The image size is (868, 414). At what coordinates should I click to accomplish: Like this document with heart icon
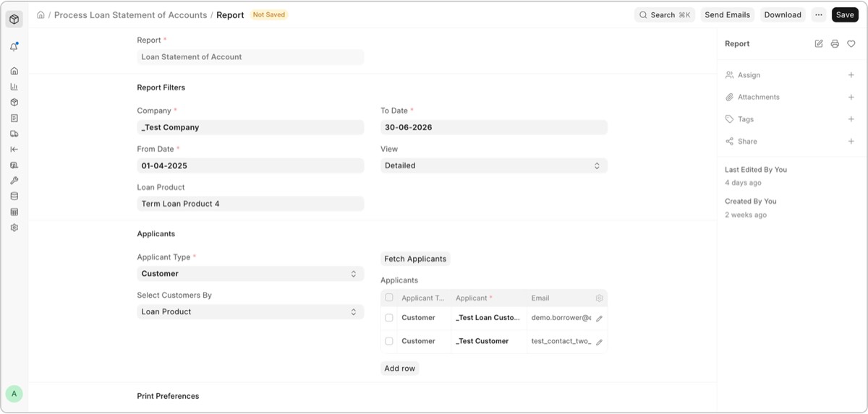point(851,44)
